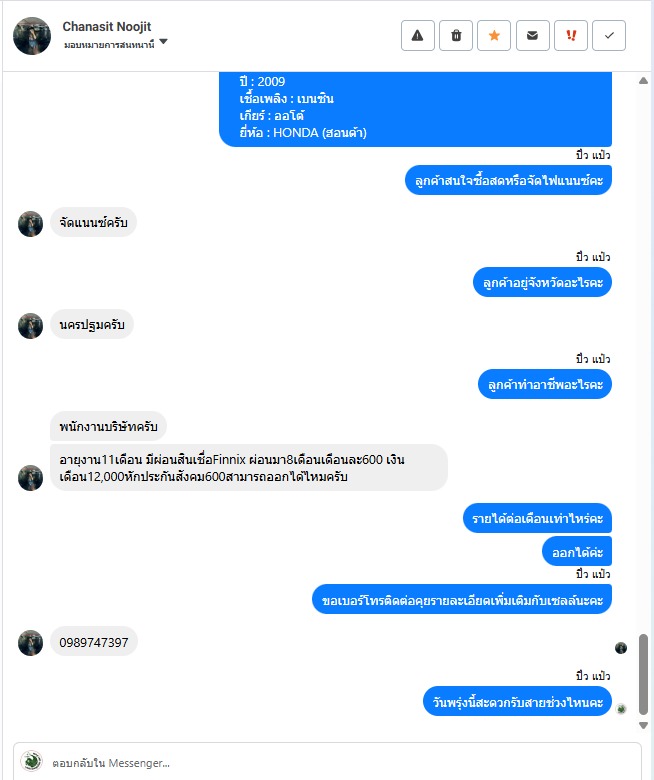Mark as unread with envelope icon

533,36
